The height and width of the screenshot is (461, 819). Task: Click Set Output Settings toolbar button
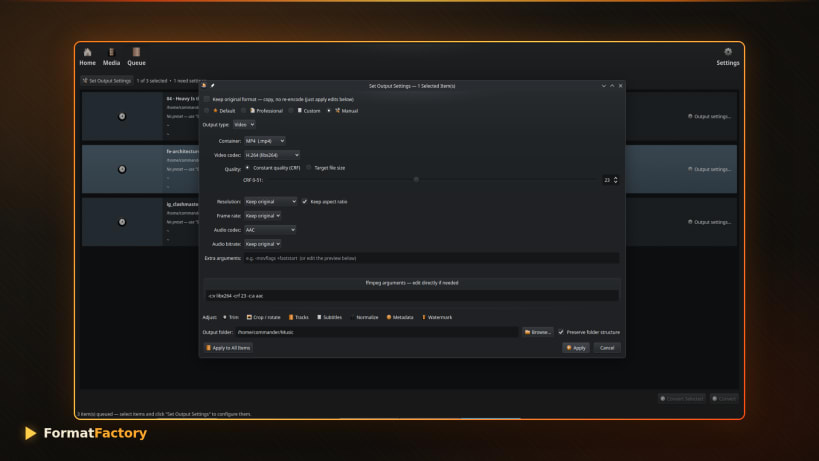[x=107, y=81]
